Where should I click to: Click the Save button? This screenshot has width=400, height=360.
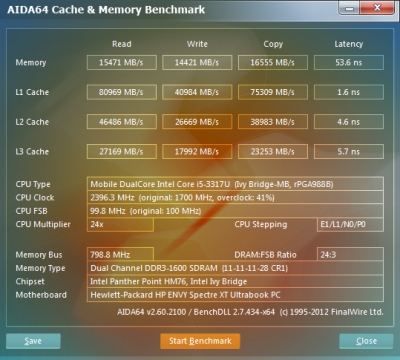[x=33, y=341]
